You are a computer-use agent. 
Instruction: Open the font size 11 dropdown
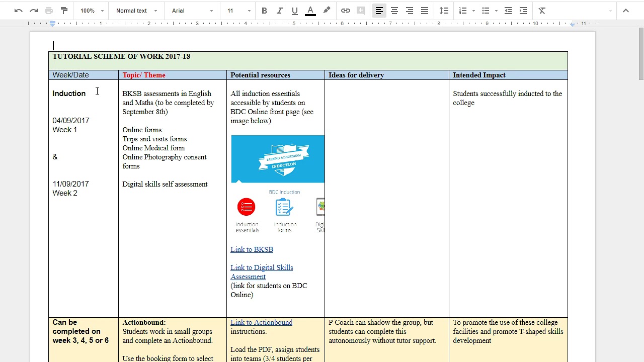click(238, 11)
